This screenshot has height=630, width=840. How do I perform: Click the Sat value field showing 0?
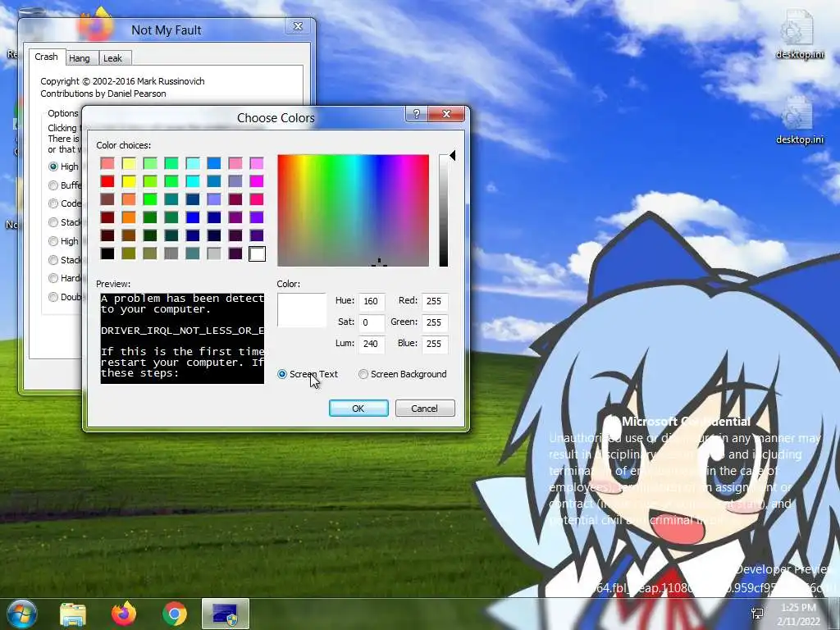click(x=371, y=322)
